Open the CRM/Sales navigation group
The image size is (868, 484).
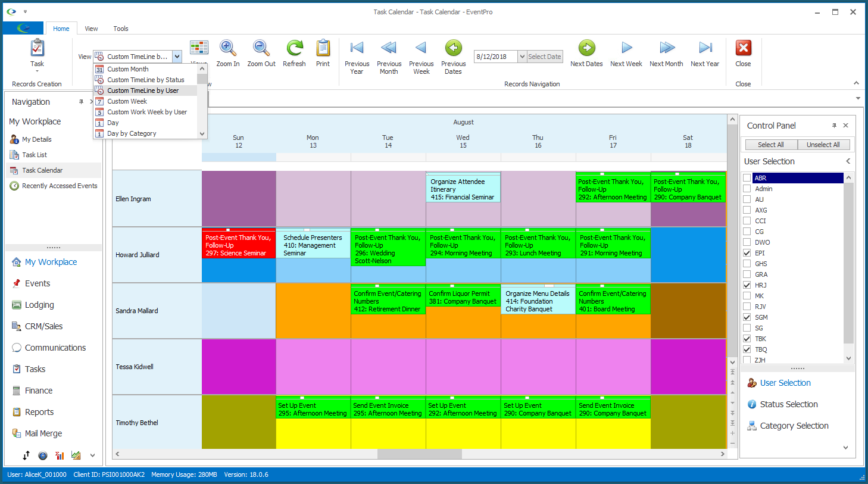click(x=43, y=326)
